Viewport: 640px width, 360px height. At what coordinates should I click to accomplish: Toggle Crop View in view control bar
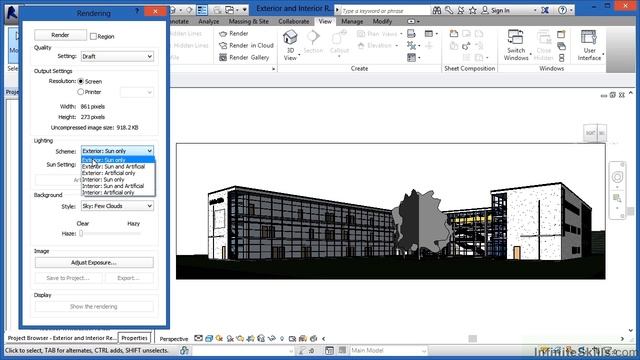coord(251,338)
